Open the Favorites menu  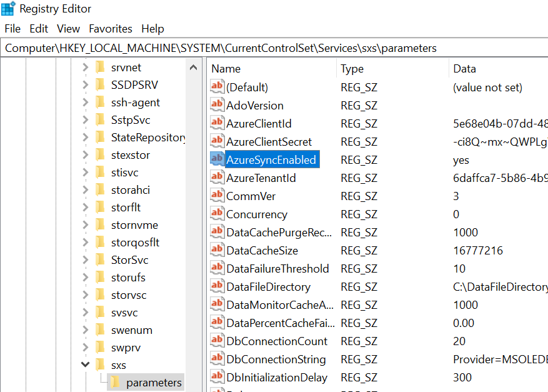click(111, 29)
